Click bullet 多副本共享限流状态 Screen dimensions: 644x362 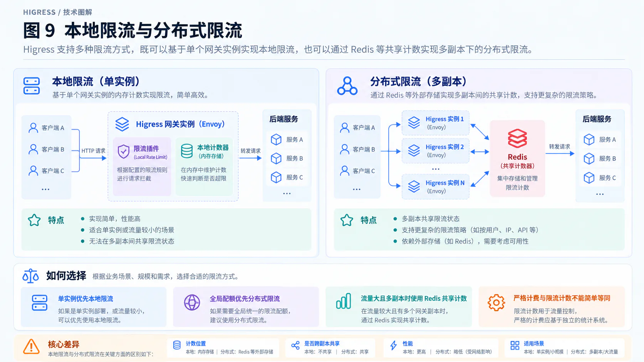point(431,219)
